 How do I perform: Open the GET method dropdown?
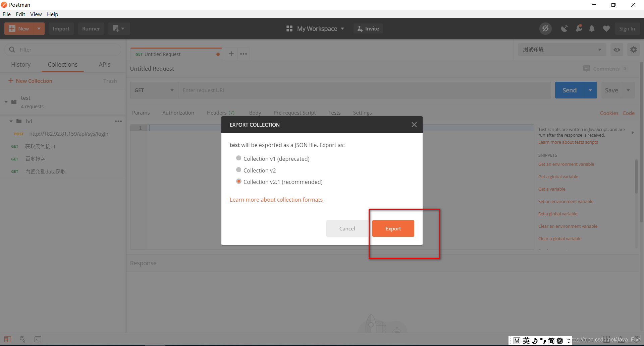[154, 90]
